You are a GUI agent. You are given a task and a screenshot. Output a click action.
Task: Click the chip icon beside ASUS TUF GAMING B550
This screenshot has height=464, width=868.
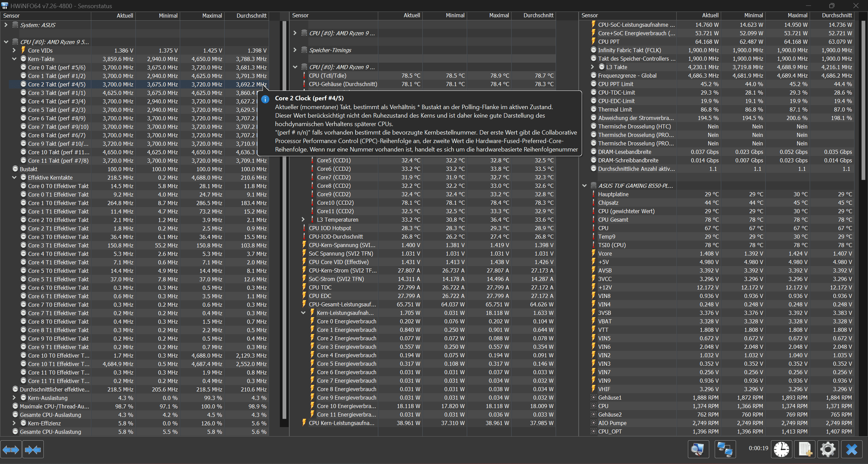593,185
